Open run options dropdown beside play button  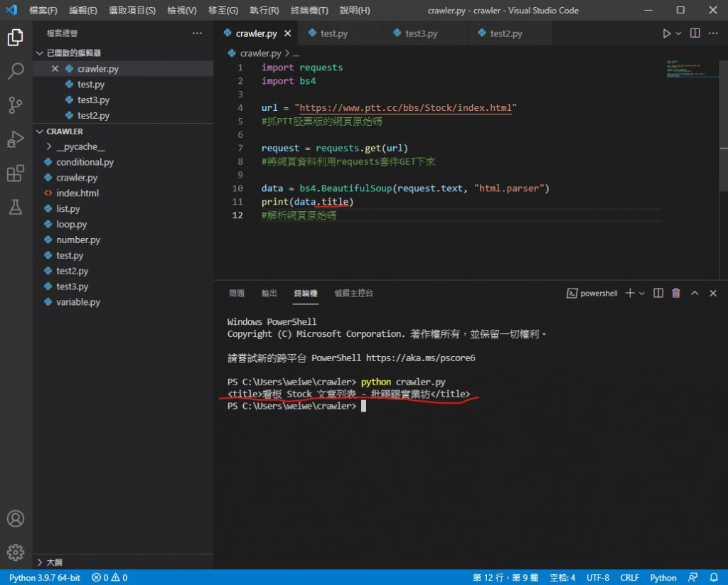coord(678,33)
